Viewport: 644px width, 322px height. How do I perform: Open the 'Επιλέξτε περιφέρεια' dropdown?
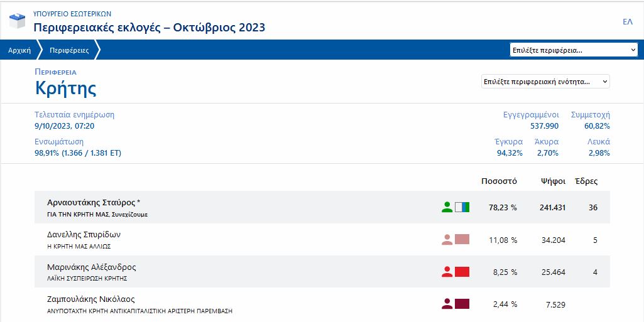(x=574, y=50)
